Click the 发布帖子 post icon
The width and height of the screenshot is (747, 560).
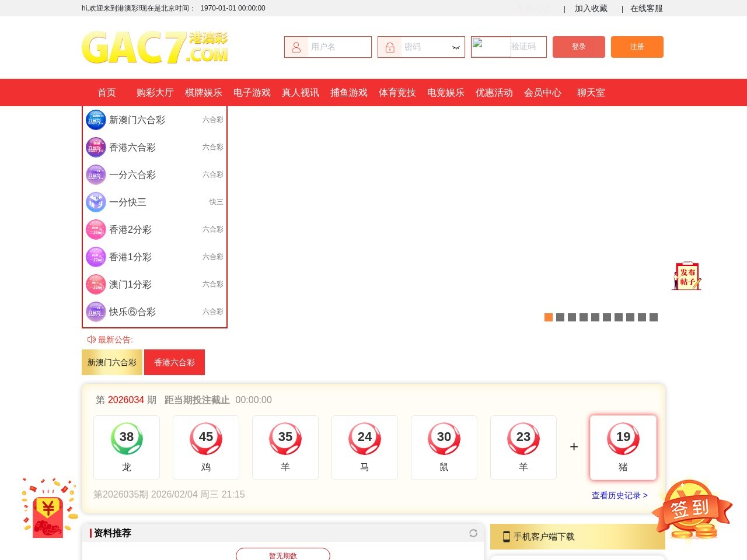(686, 276)
